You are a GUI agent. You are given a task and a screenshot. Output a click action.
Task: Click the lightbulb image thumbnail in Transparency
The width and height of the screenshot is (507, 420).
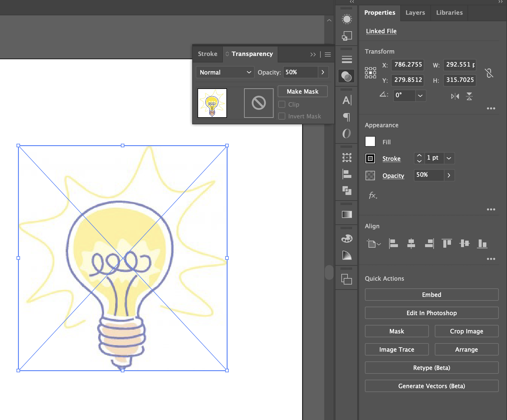pyautogui.click(x=212, y=103)
